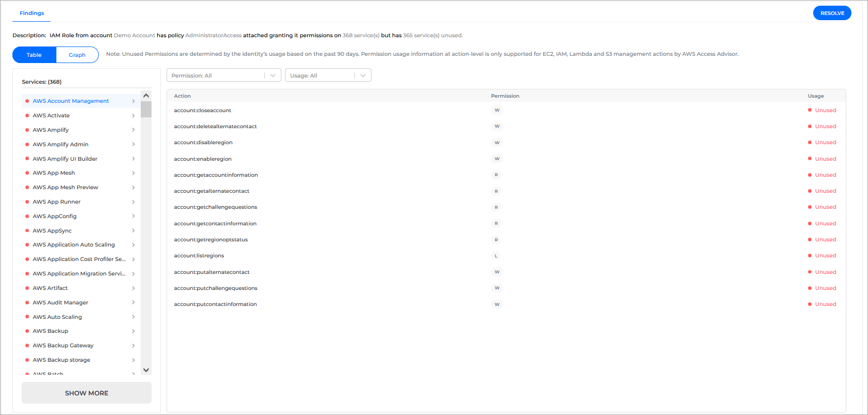
Task: Open the Findings tab
Action: [x=32, y=13]
